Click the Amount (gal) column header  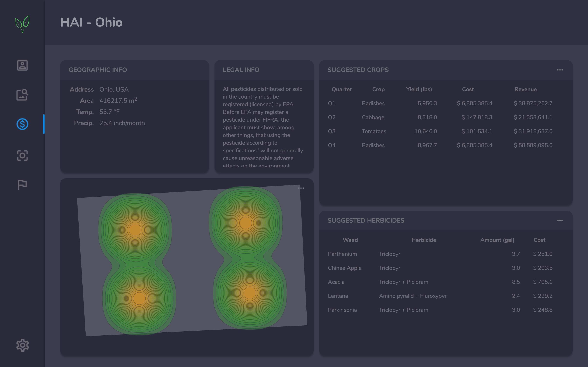coord(497,240)
